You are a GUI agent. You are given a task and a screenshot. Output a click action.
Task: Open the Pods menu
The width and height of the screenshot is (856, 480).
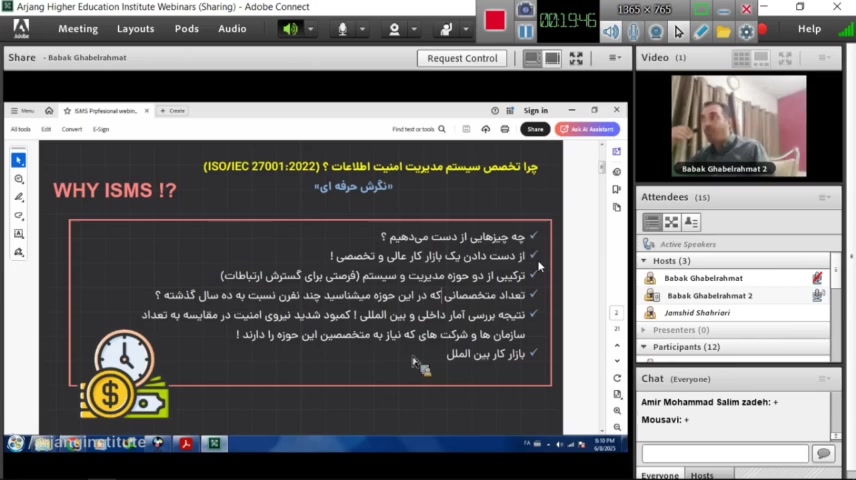coord(187,29)
